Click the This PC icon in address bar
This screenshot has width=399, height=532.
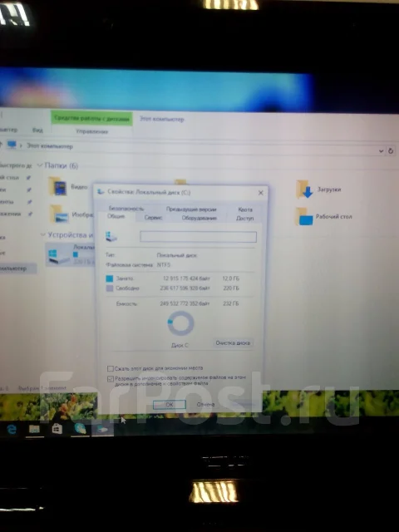point(12,145)
